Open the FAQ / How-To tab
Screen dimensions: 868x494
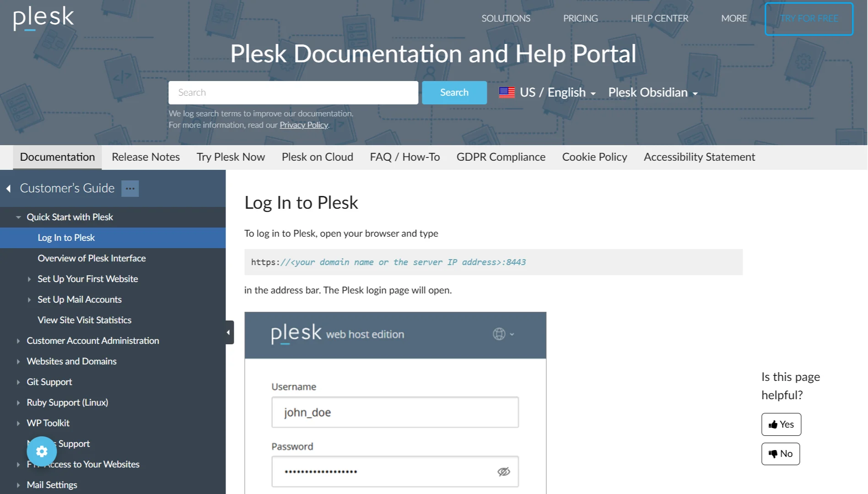point(404,157)
